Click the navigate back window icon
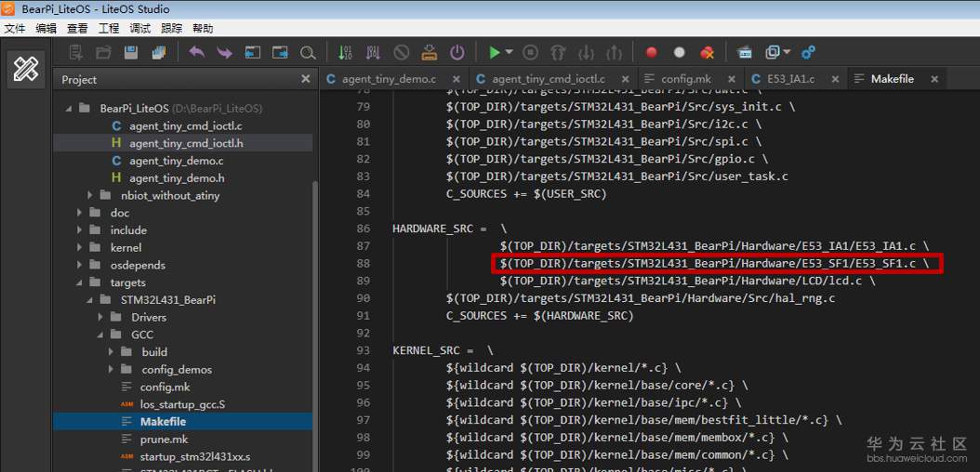 click(253, 53)
